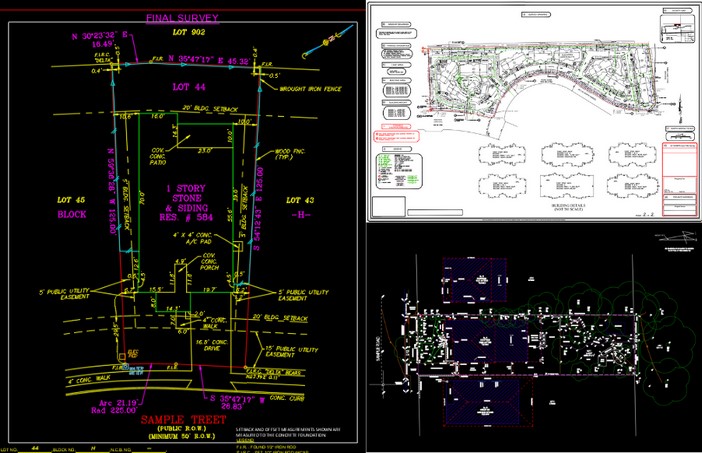Click the BUILDING DETAILS (NOT TO SCALE) caption

[x=568, y=207]
